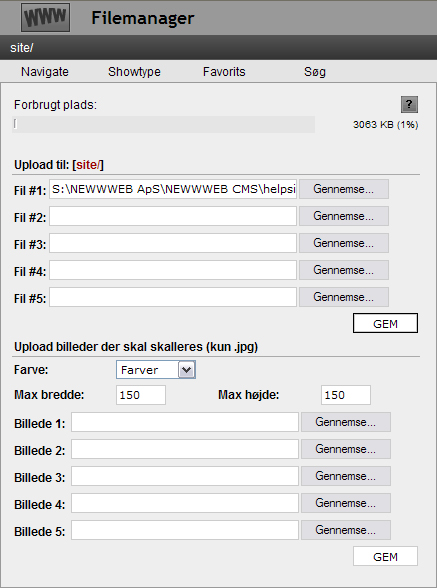Expand the Farve color dropdown
This screenshot has height=588, width=437.
(x=156, y=370)
